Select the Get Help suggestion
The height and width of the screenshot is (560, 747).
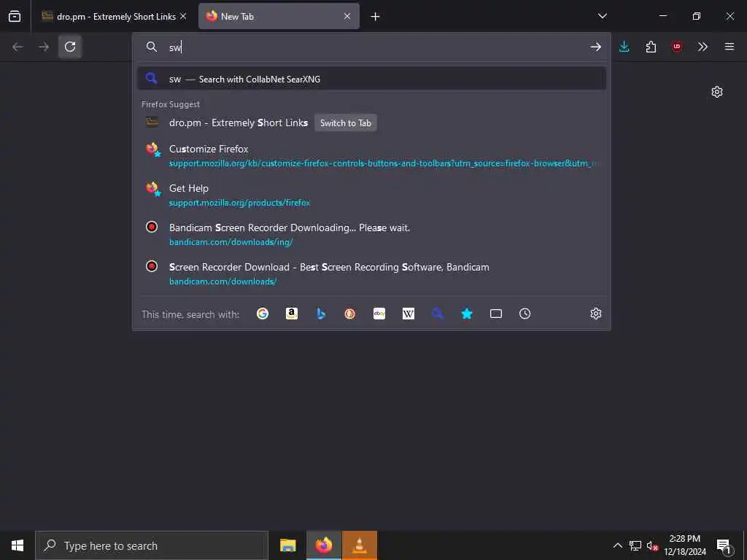click(371, 195)
